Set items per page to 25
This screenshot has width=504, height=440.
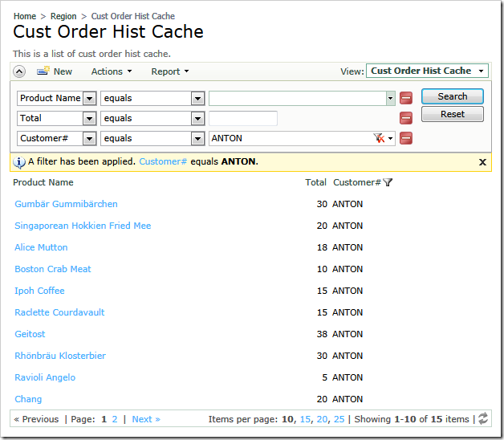pos(339,419)
